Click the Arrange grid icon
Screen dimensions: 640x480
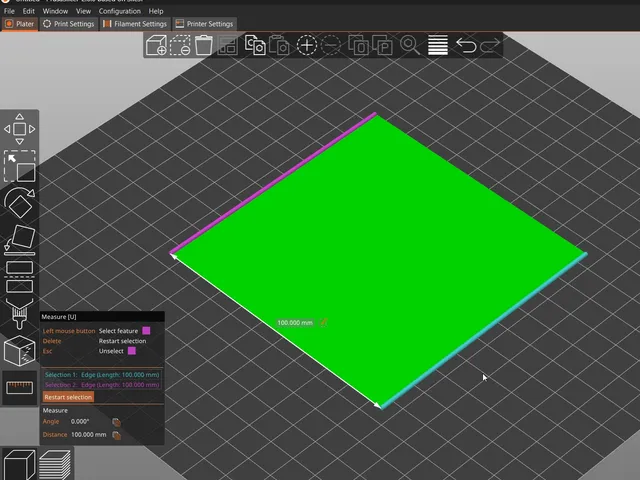[227, 45]
